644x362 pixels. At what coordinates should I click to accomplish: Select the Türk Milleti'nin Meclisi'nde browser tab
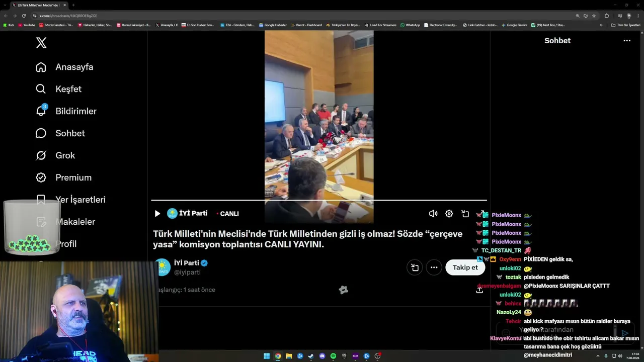[x=38, y=5]
